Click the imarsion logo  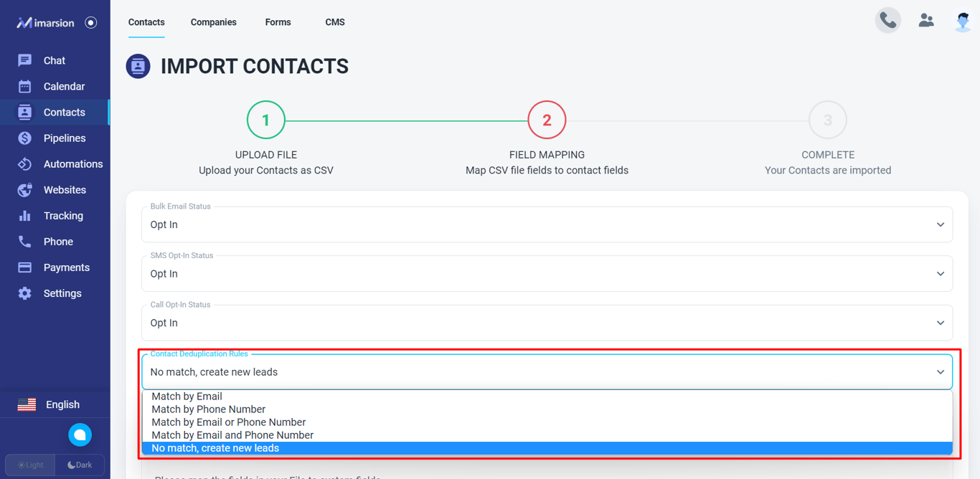coord(45,22)
